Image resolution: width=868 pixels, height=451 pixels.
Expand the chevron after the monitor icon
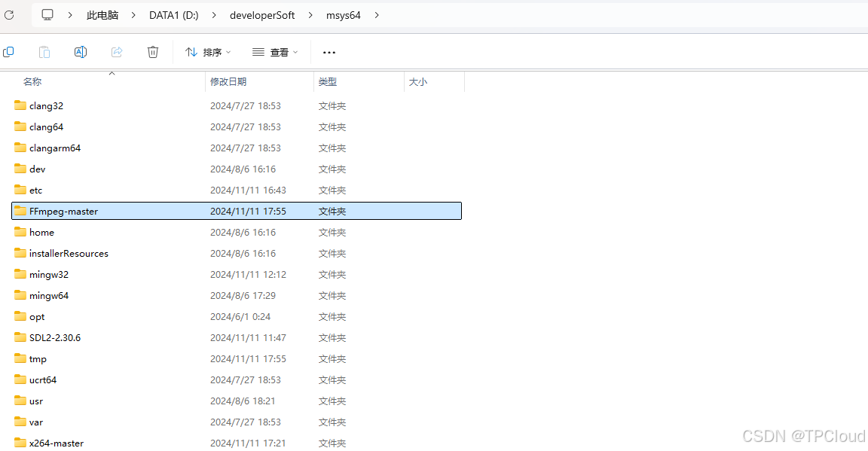(70, 16)
